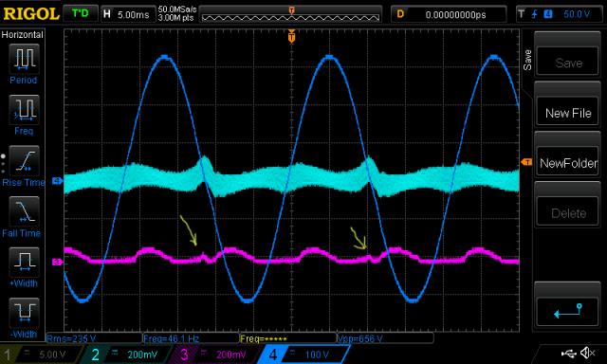Image resolution: width=607 pixels, height=364 pixels.
Task: Select the -Width measurement icon
Action: tap(24, 313)
